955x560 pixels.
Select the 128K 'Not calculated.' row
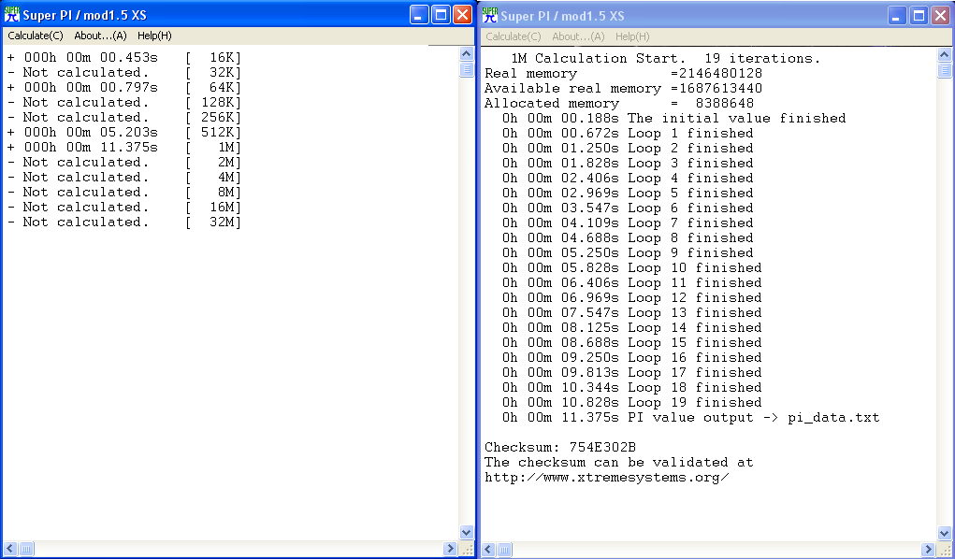tap(124, 102)
